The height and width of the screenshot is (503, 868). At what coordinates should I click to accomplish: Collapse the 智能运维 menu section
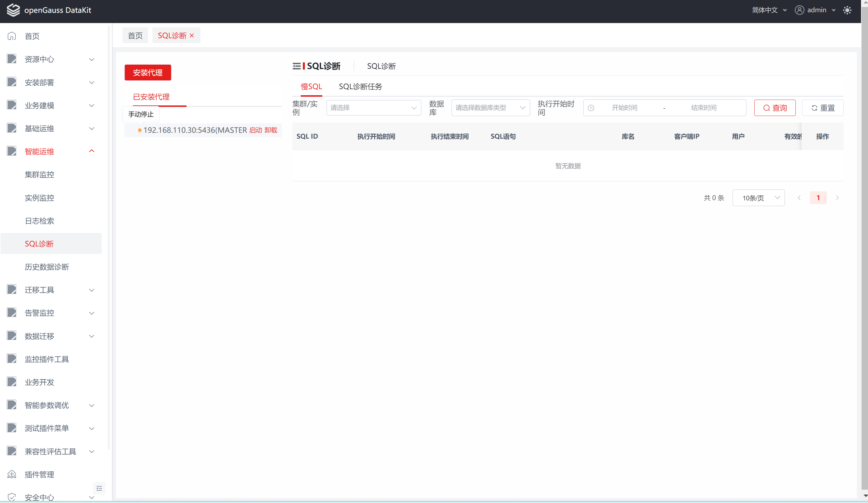click(92, 151)
